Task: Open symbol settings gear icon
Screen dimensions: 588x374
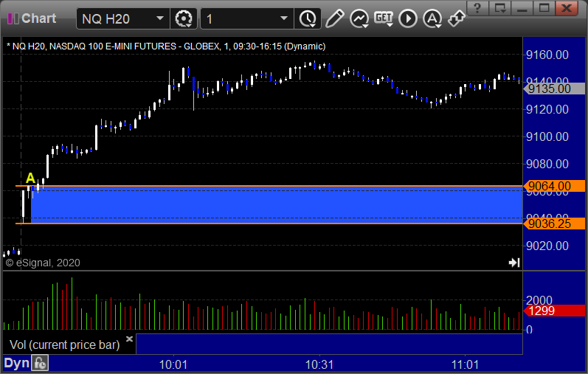Action: pos(184,18)
